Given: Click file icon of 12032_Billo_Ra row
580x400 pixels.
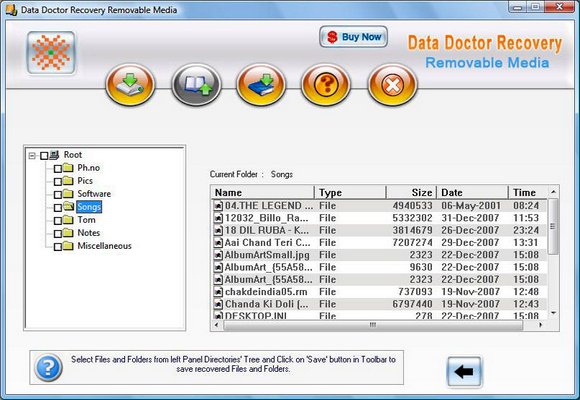Looking at the screenshot, I should point(219,218).
